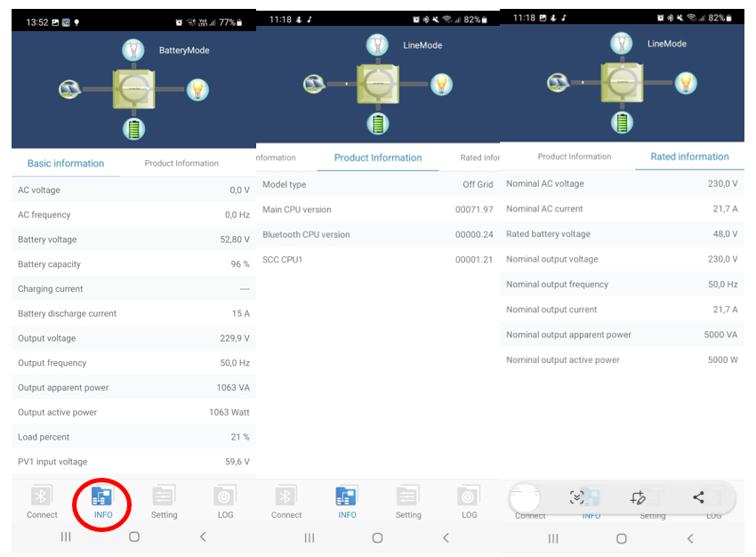Tap the Nominal output apparent power row
Viewport: 756px width, 557px height.
(622, 335)
